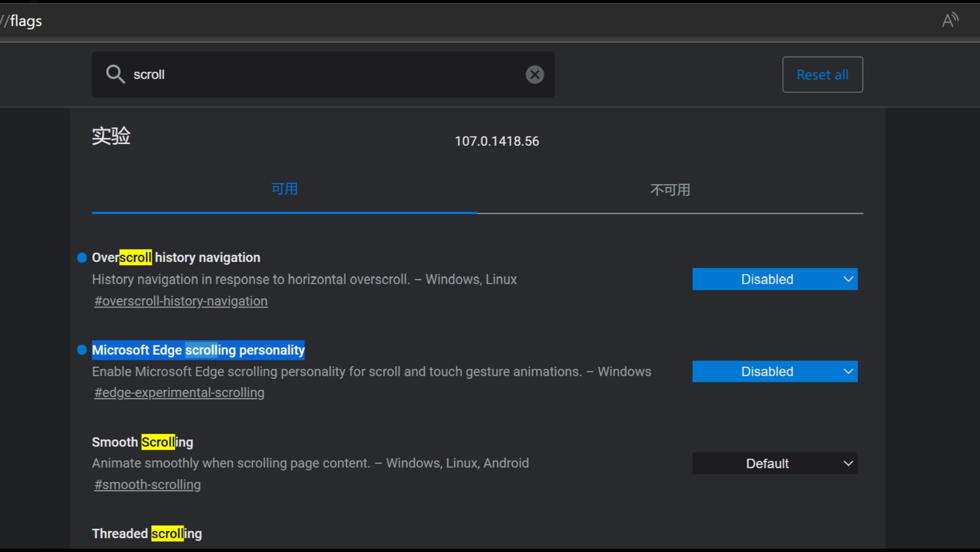
Task: Switch to the 不可用 tab
Action: coord(670,190)
